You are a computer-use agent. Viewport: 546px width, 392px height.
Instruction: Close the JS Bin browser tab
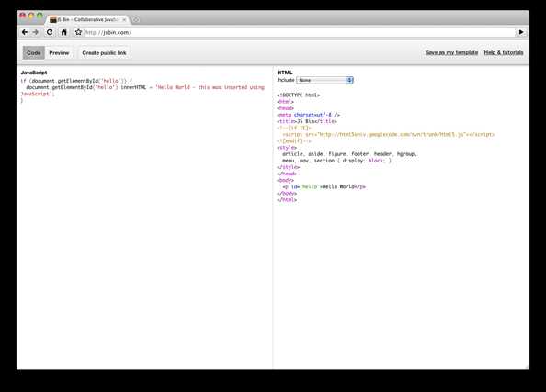124,20
